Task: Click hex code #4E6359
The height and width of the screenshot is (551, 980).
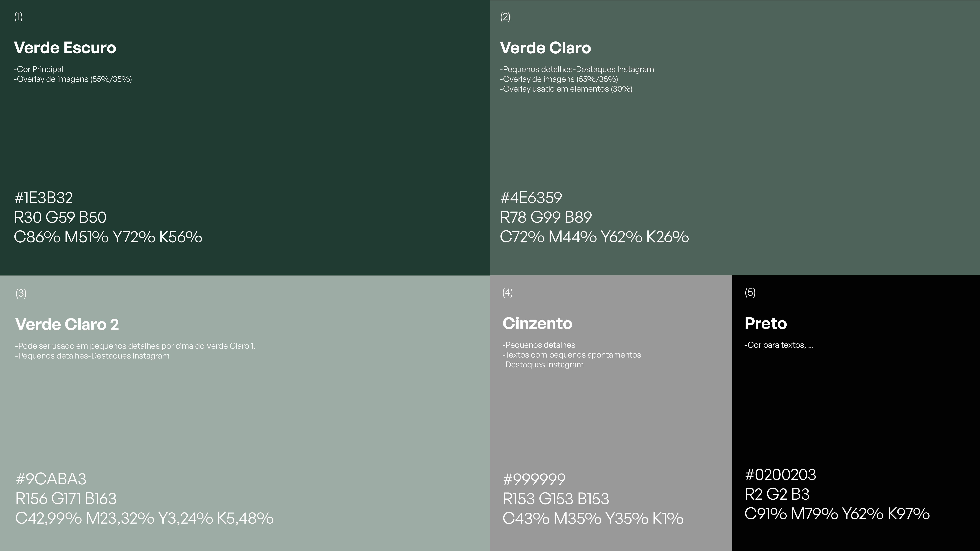Action: (x=531, y=198)
